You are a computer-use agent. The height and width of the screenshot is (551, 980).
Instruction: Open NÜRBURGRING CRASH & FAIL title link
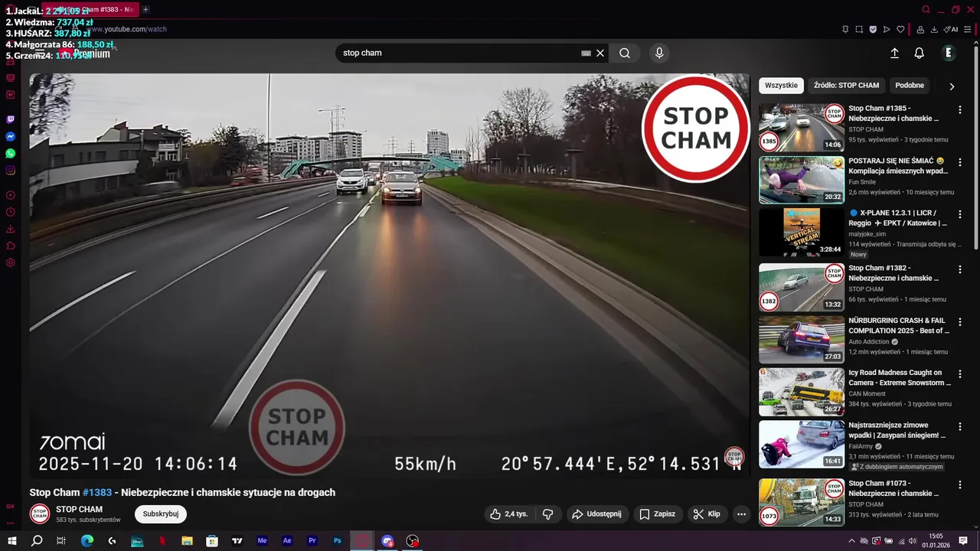(899, 325)
